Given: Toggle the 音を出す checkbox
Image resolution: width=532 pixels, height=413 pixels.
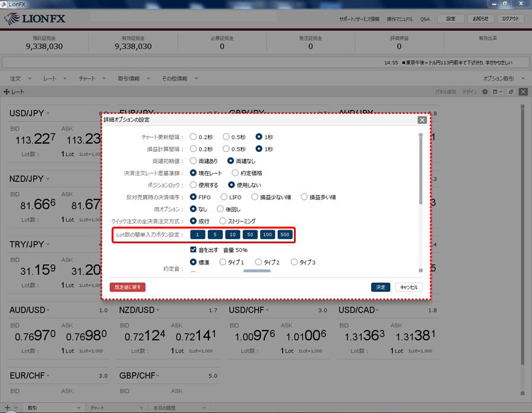Looking at the screenshot, I should (193, 250).
